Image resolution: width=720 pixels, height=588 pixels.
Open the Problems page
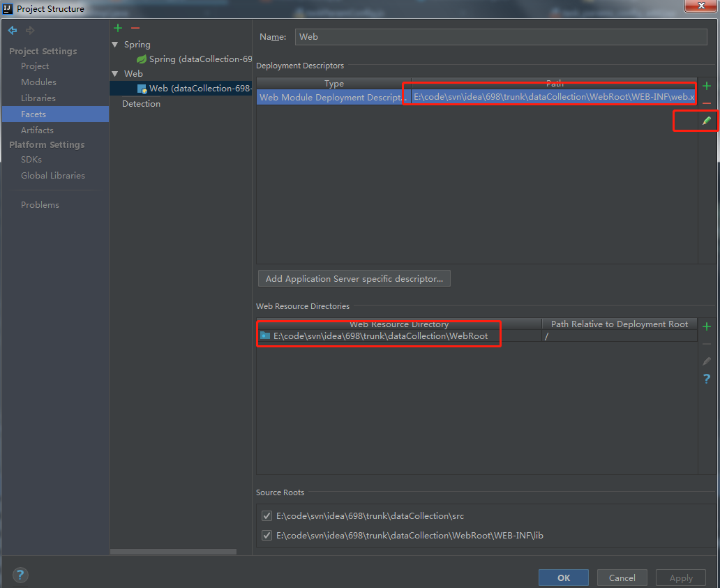pos(40,205)
